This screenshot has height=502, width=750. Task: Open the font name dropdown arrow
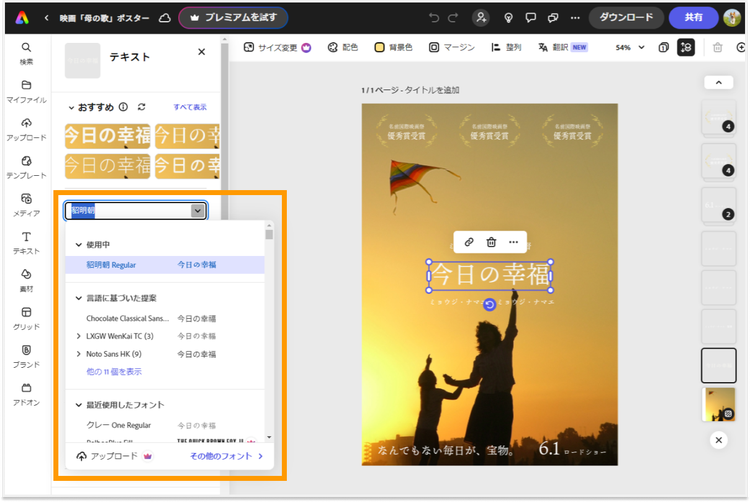[x=198, y=210]
